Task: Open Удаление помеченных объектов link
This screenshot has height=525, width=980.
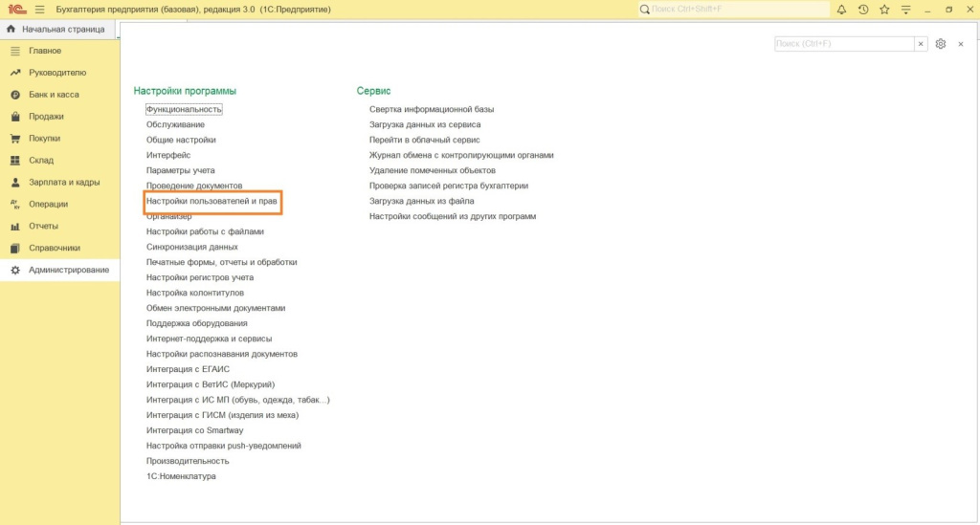Action: click(433, 170)
